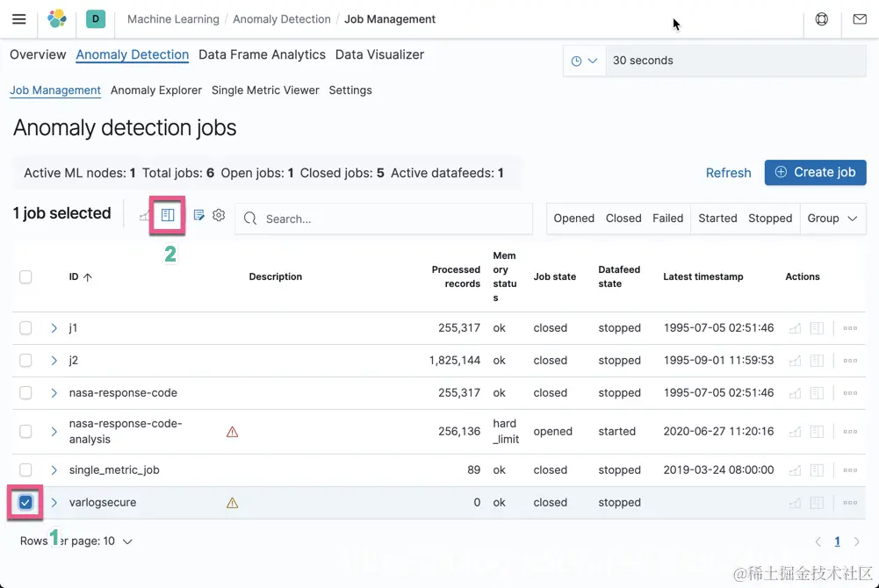Go to page 1 of results
879x588 pixels.
(837, 541)
